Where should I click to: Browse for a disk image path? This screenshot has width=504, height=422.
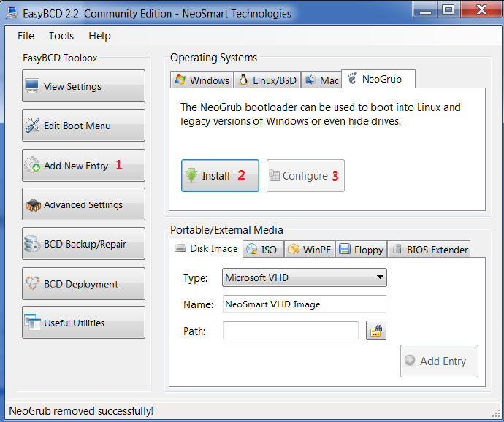[376, 331]
